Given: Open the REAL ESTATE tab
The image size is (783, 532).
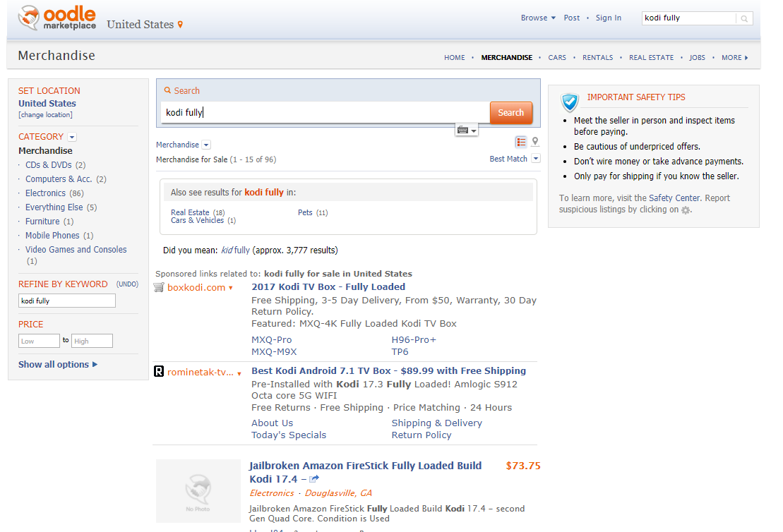Looking at the screenshot, I should 651,57.
